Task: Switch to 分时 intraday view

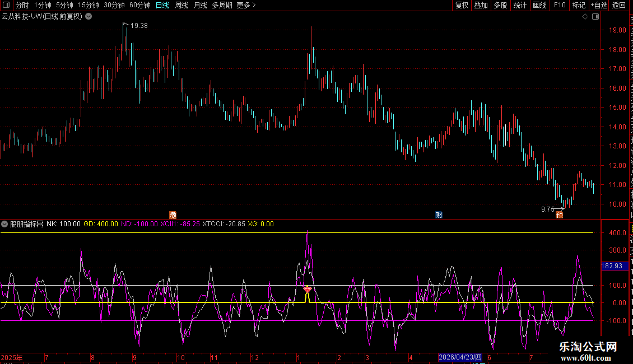Action: pyautogui.click(x=22, y=5)
